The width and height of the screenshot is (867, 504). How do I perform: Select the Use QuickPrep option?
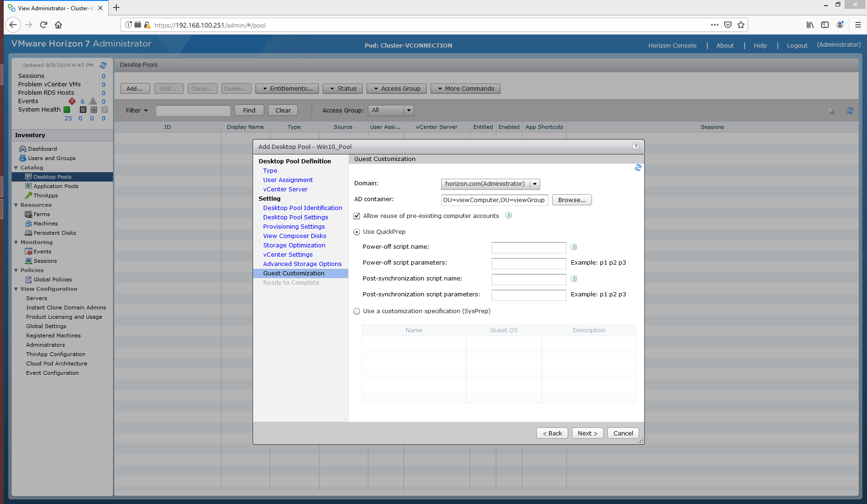(x=357, y=232)
